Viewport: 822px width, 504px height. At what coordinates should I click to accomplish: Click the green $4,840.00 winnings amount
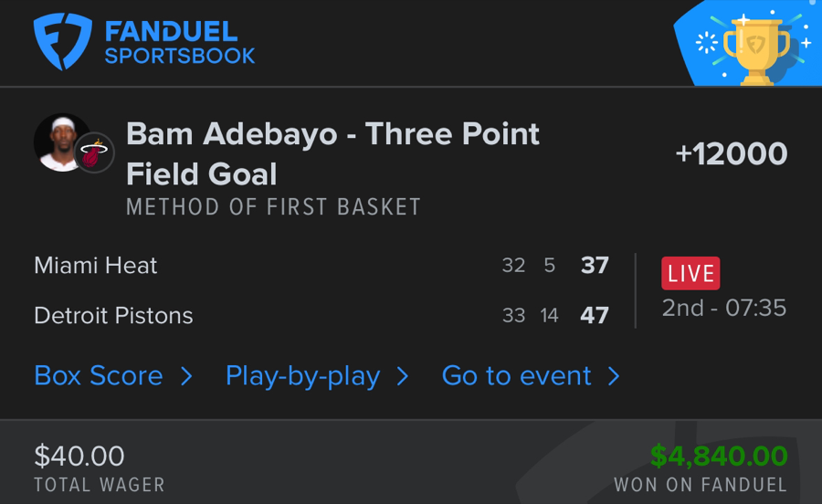pos(718,455)
